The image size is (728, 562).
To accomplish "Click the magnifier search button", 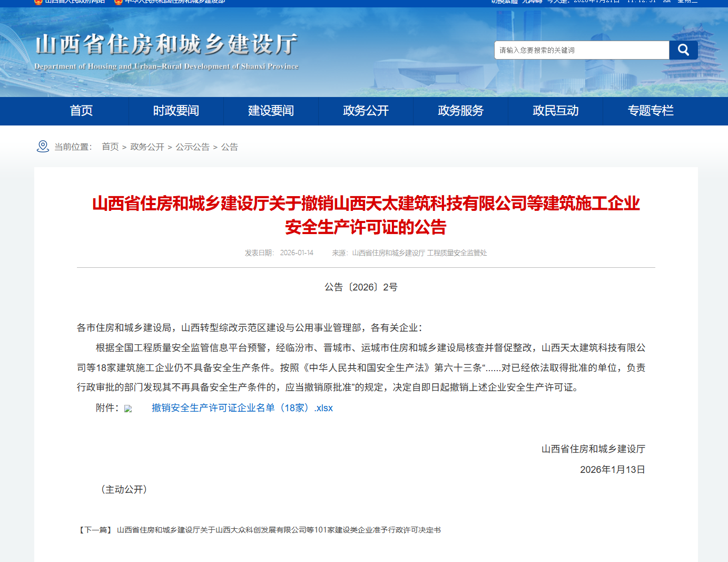I will 683,50.
